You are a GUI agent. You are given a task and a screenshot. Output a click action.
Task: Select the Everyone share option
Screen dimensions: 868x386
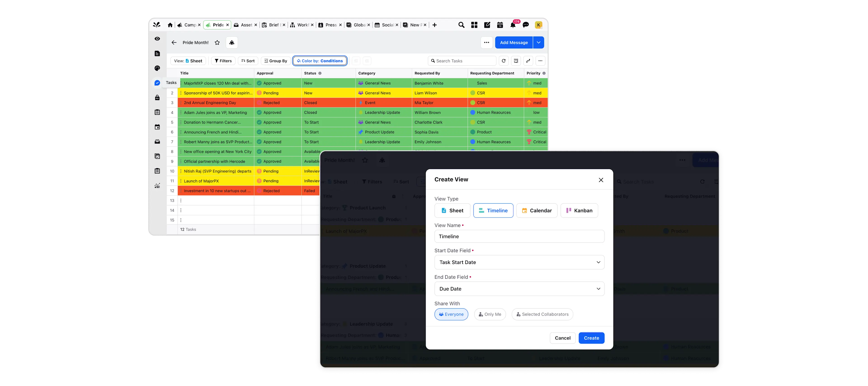tap(451, 314)
